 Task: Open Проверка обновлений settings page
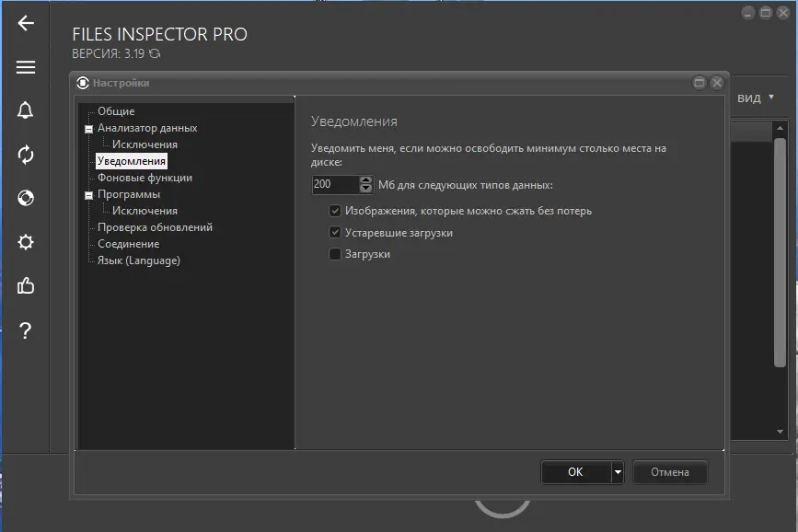click(x=155, y=227)
